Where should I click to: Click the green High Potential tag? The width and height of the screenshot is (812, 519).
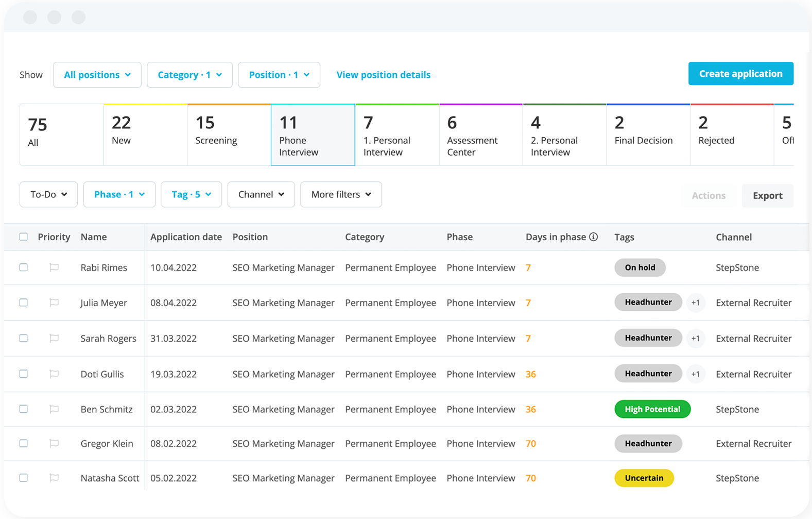pos(652,409)
